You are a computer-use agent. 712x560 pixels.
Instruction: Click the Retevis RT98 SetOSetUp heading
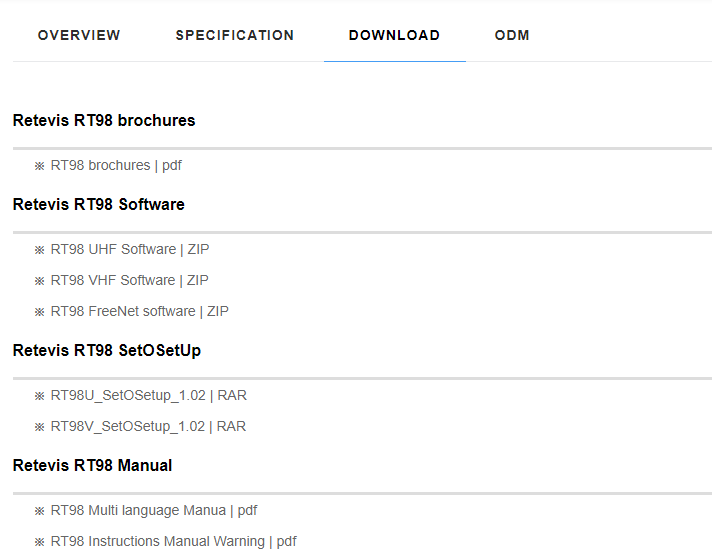[107, 351]
